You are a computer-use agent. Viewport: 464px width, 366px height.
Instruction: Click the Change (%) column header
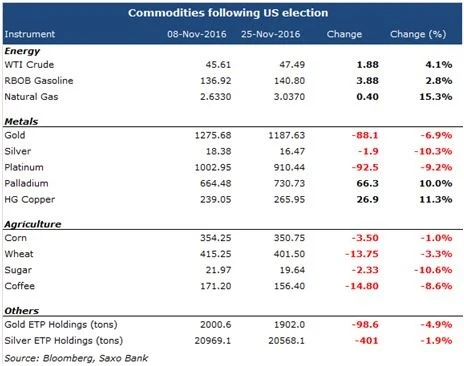[418, 34]
